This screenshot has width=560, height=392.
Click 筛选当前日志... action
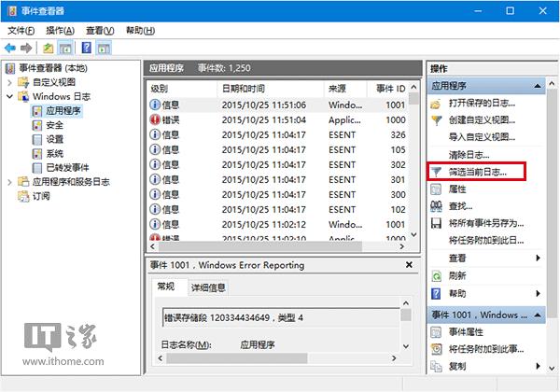coord(477,172)
